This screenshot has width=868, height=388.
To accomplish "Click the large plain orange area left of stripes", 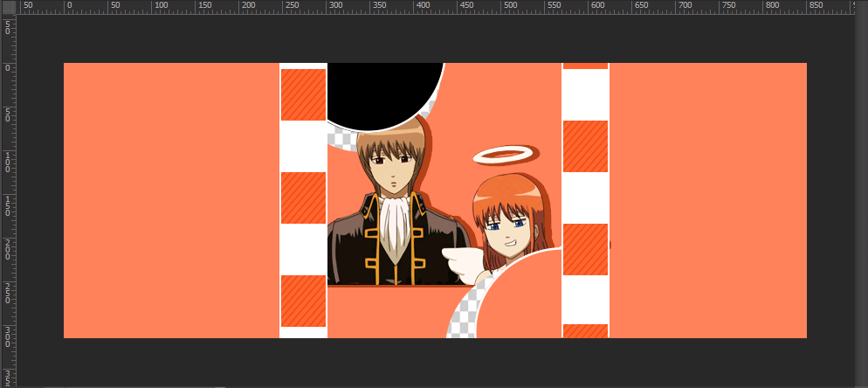I will point(172,200).
